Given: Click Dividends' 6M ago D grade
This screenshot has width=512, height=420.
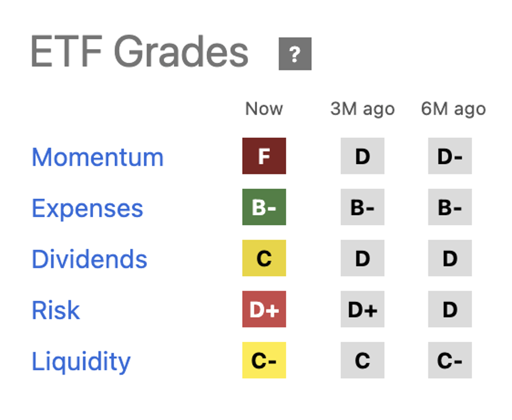Looking at the screenshot, I should [x=450, y=258].
